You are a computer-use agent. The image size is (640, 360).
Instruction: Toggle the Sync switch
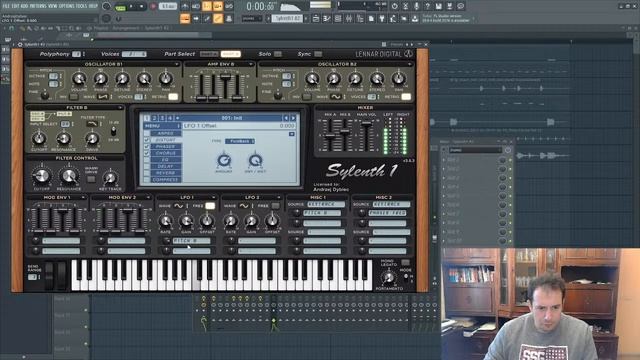pos(318,54)
